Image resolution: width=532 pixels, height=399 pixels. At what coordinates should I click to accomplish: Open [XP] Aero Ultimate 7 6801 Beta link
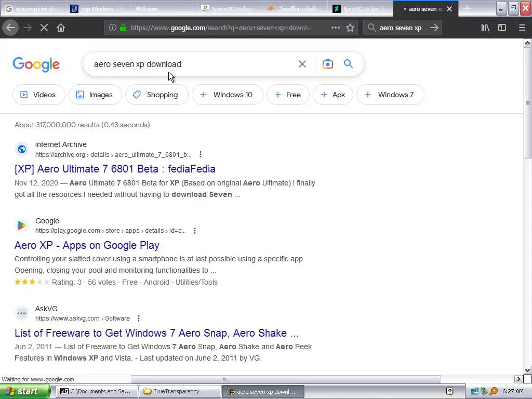click(115, 169)
